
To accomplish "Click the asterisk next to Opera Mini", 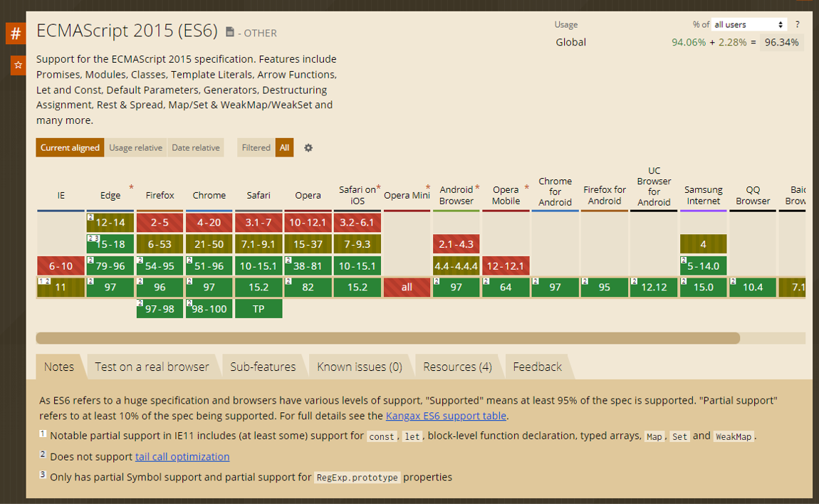I will pos(428,189).
